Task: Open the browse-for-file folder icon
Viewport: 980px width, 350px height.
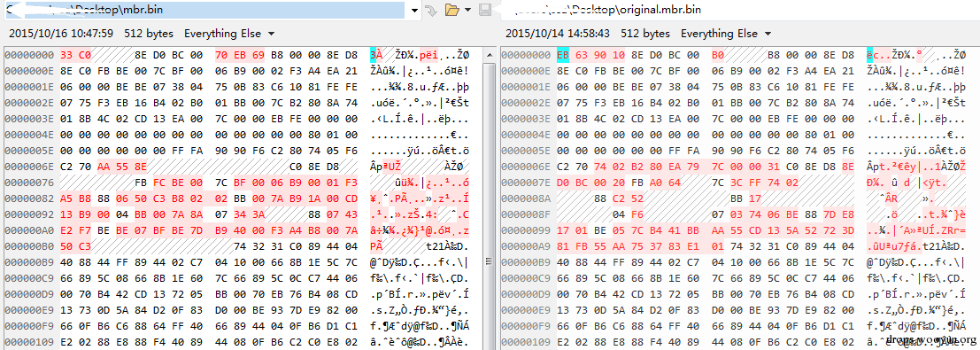Action: 451,10
